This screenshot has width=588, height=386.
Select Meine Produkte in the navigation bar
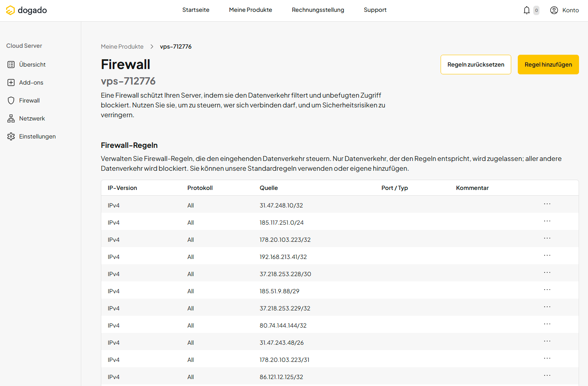(250, 10)
